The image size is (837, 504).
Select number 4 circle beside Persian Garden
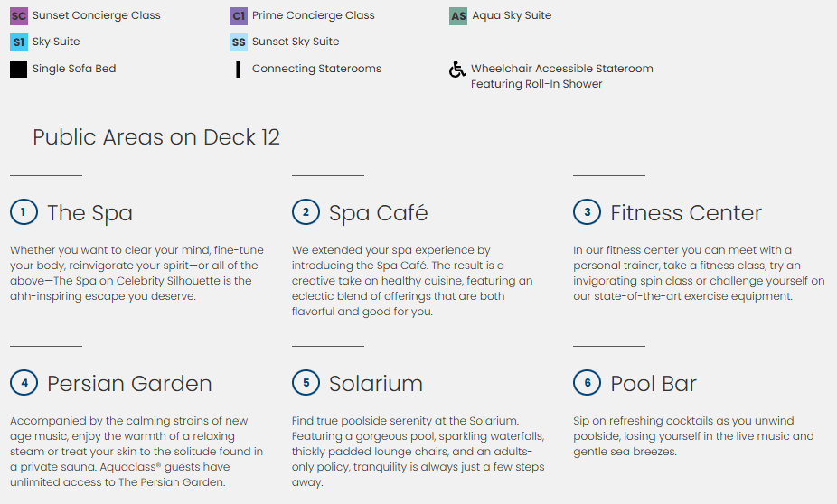pos(24,383)
